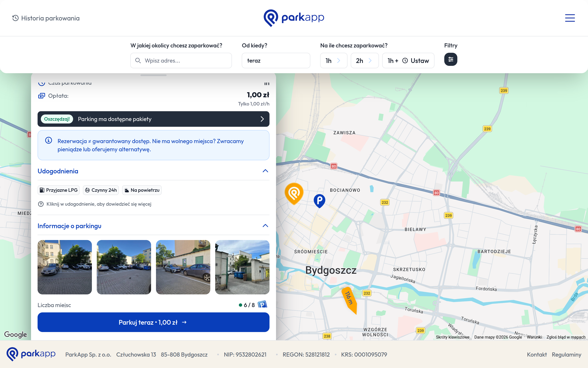588x368 pixels.
Task: Click the Google logo on map
Action: click(16, 334)
